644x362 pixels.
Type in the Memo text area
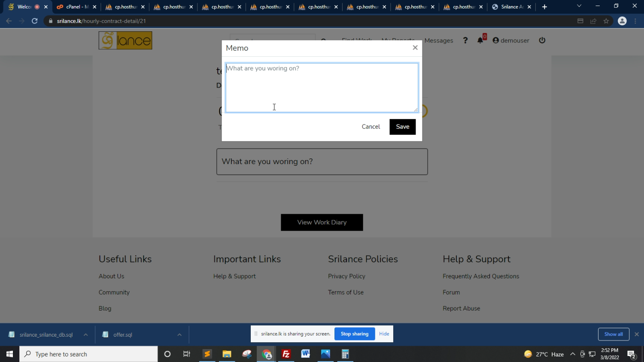322,88
